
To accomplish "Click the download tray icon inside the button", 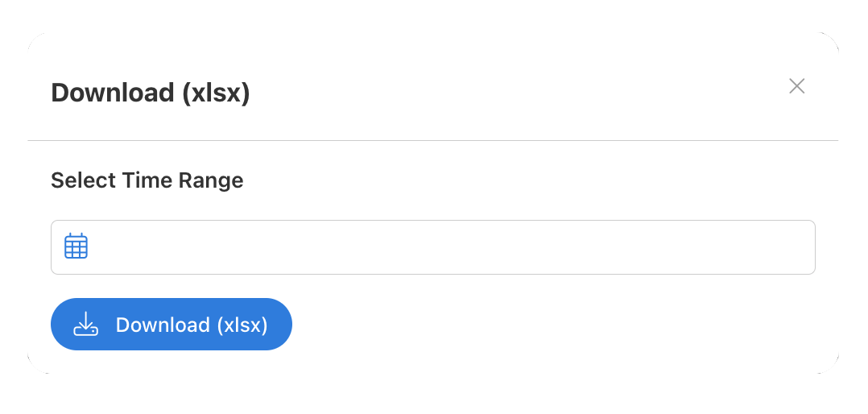I will tap(86, 324).
